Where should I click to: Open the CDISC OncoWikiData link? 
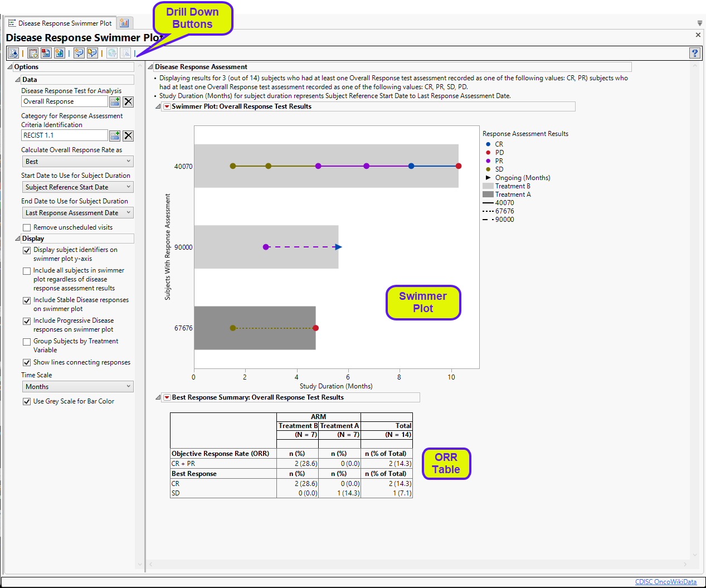pos(665,582)
